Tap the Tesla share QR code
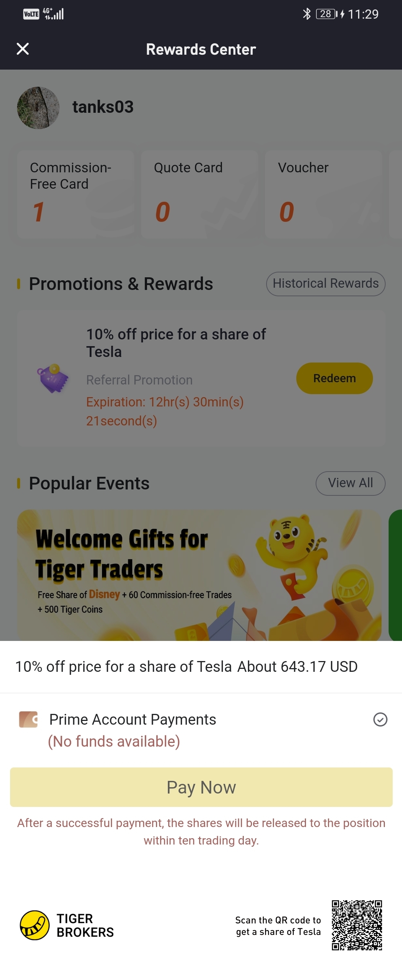Screen dimensions: 402x980 coord(356,925)
